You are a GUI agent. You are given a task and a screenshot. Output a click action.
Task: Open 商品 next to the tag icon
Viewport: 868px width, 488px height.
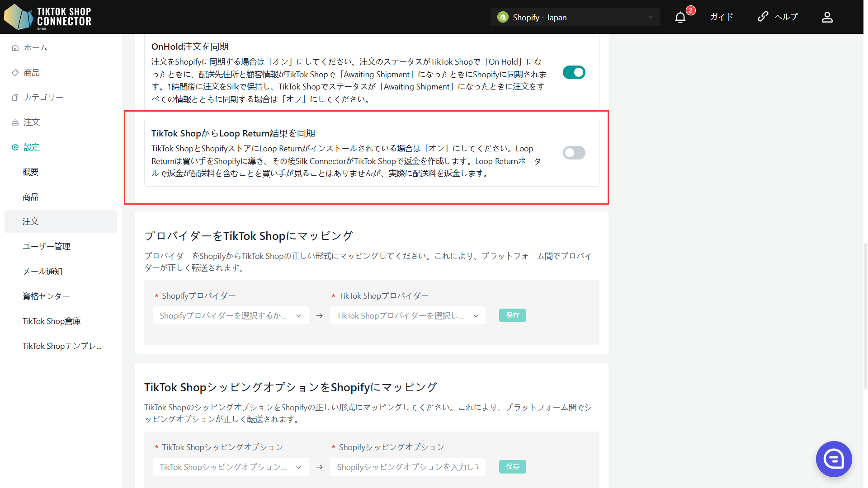coord(32,73)
